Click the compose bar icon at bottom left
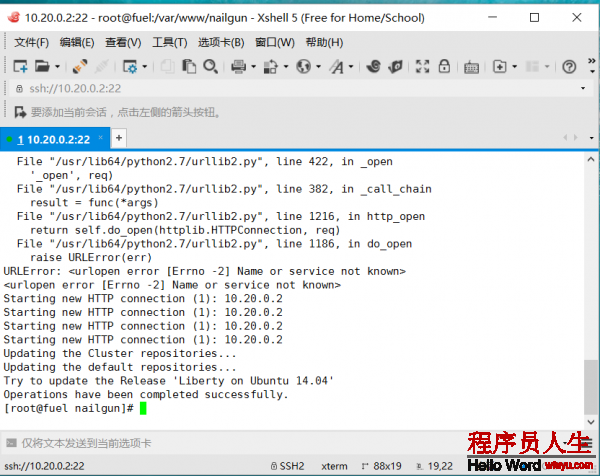This screenshot has width=600, height=476. (11, 443)
